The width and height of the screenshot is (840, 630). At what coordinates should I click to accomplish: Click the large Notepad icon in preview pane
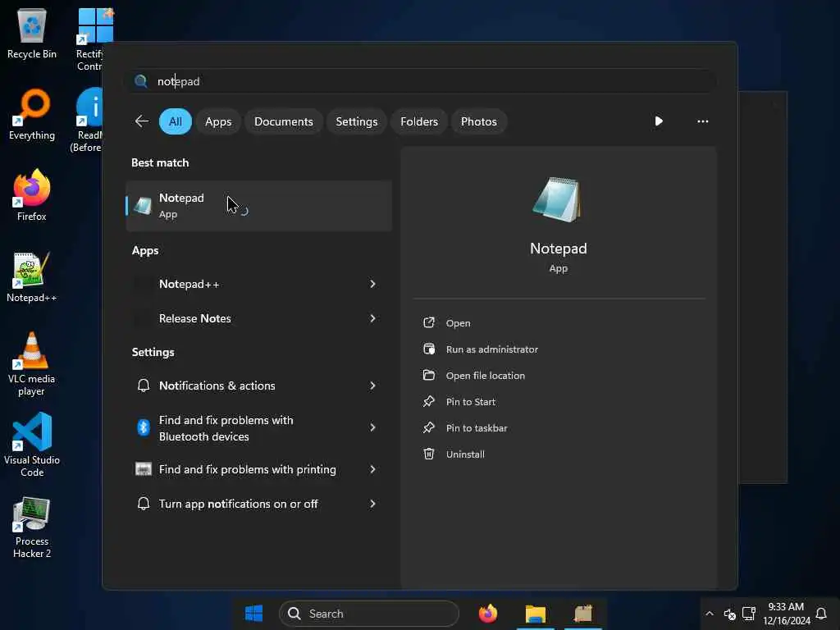click(557, 200)
